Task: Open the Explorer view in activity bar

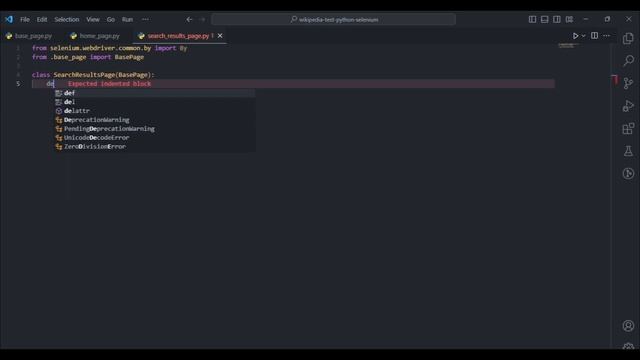Action: pyautogui.click(x=628, y=38)
